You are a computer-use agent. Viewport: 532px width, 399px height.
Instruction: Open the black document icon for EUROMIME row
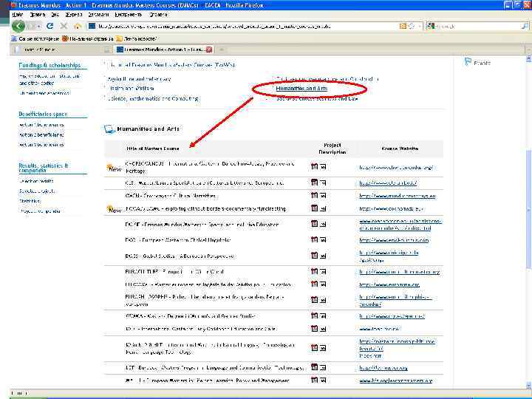(323, 284)
